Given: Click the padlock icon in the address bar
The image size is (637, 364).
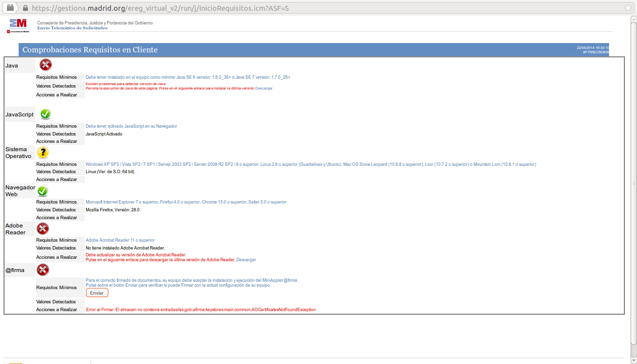Looking at the screenshot, I should (x=25, y=8).
